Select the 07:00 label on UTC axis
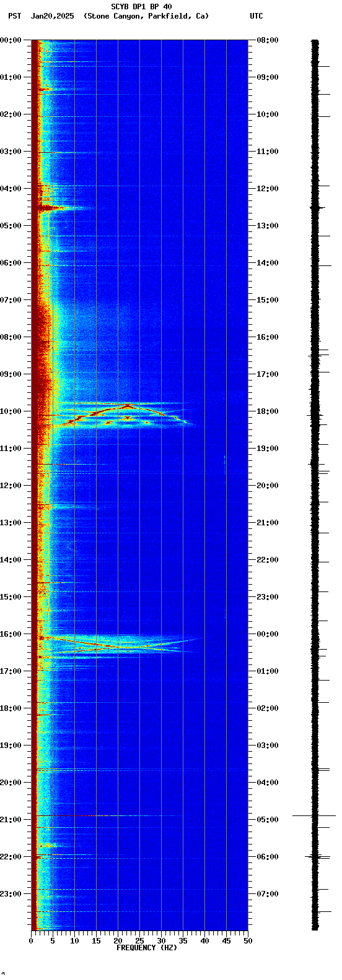Viewport: 342px width, 980px height. (268, 894)
